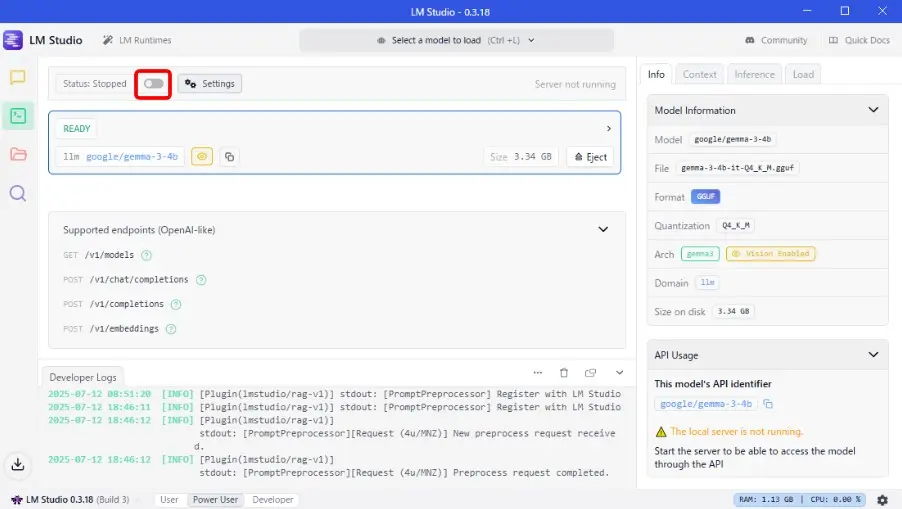Click the LM Studio 0.3.18 version label
902x509 pixels.
point(70,500)
